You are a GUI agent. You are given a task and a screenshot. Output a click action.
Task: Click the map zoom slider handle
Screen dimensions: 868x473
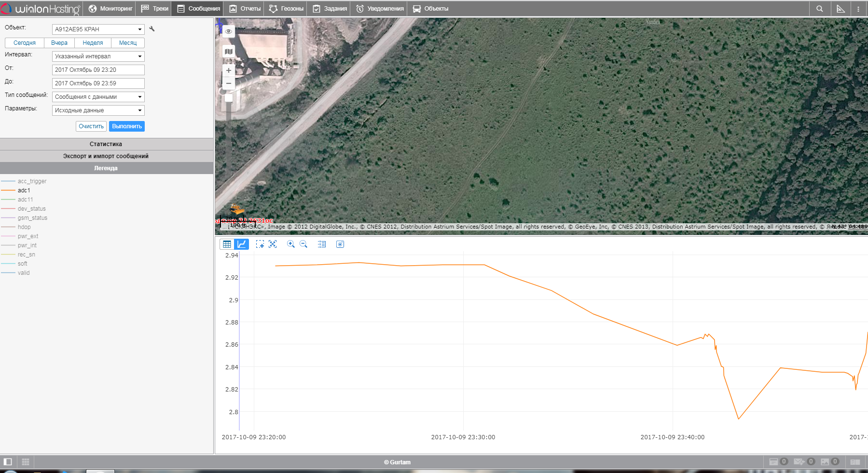pos(229,98)
